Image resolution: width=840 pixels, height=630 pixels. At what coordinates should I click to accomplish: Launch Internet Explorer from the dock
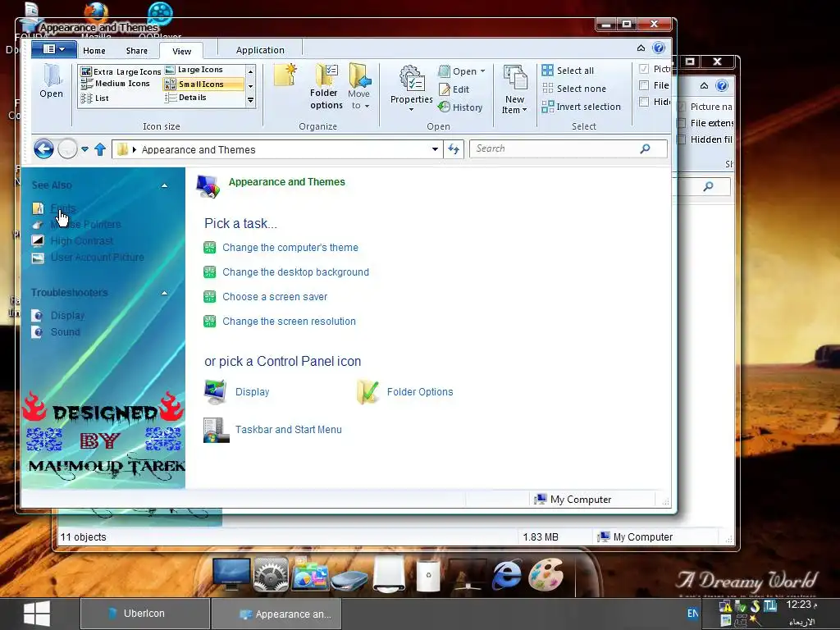point(506,575)
